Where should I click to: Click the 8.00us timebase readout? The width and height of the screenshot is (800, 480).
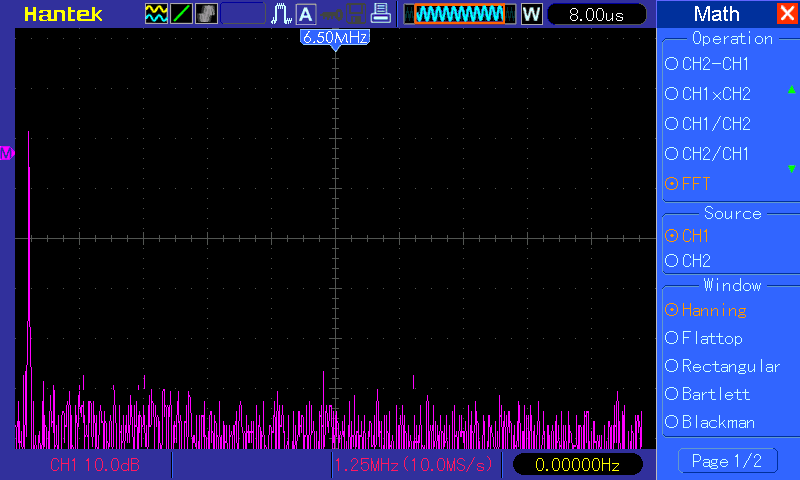[596, 14]
